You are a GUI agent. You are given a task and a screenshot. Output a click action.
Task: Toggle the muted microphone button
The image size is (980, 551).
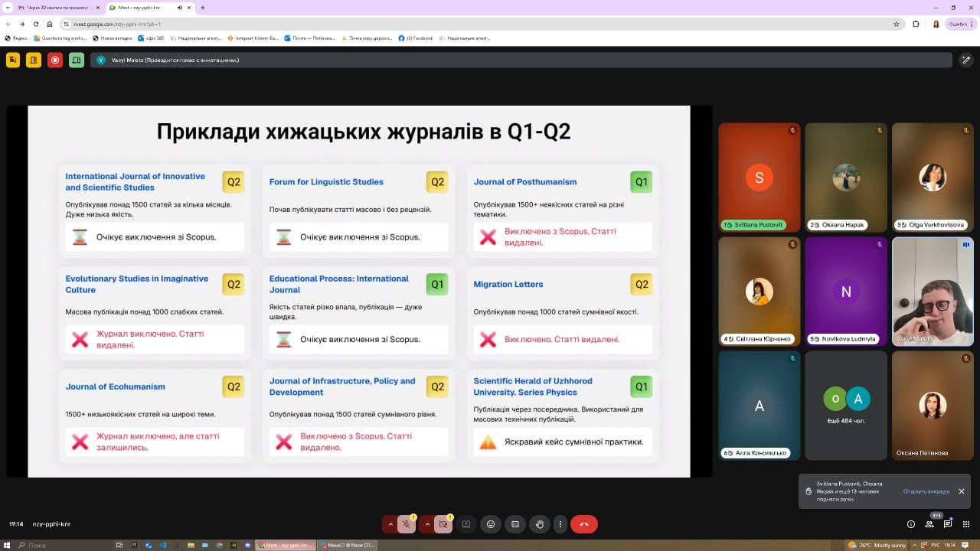click(407, 524)
